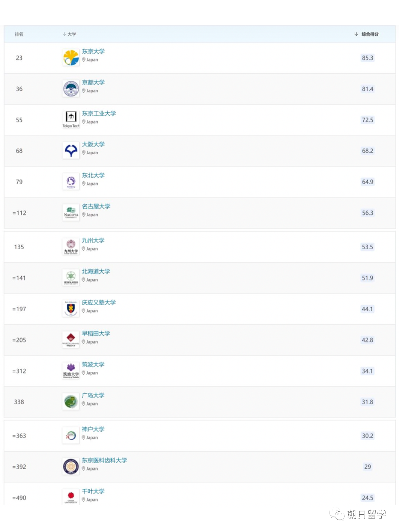This screenshot has height=532, width=399.
Task: Open the 东京大学 link
Action: [93, 51]
